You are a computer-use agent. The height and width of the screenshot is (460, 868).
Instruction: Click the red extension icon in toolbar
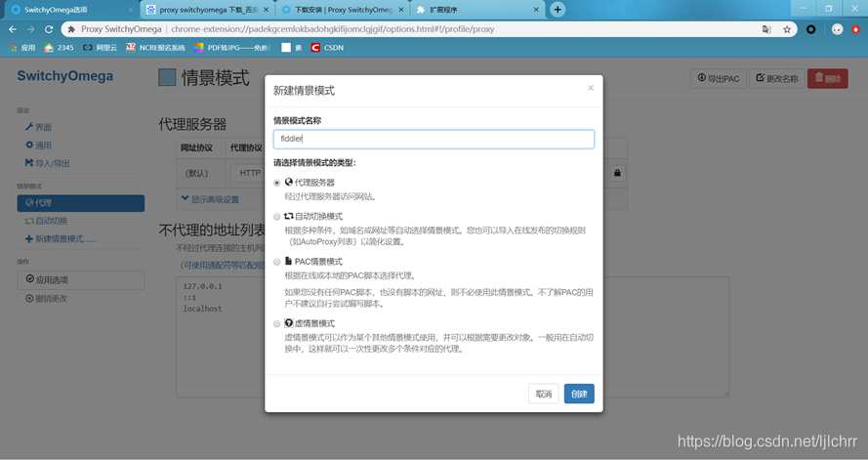(856, 29)
